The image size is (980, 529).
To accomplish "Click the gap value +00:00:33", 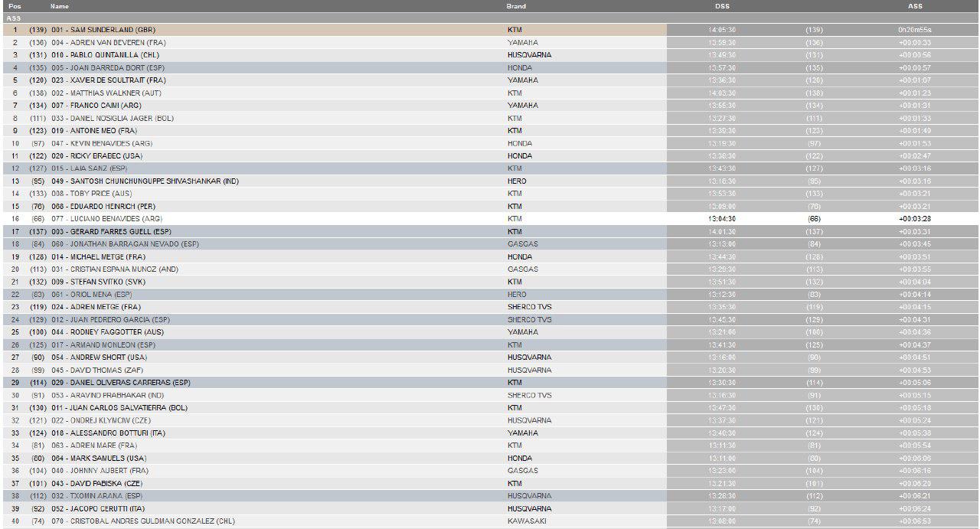I will 915,43.
